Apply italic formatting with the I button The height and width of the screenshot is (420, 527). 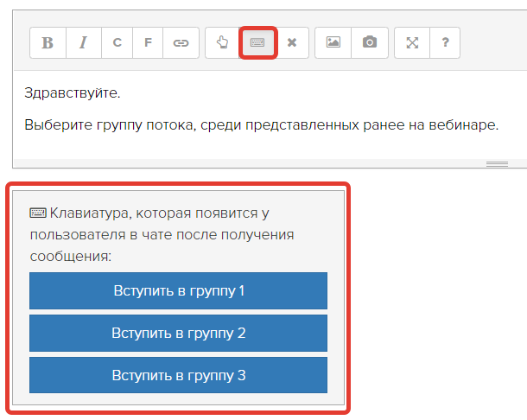click(83, 42)
